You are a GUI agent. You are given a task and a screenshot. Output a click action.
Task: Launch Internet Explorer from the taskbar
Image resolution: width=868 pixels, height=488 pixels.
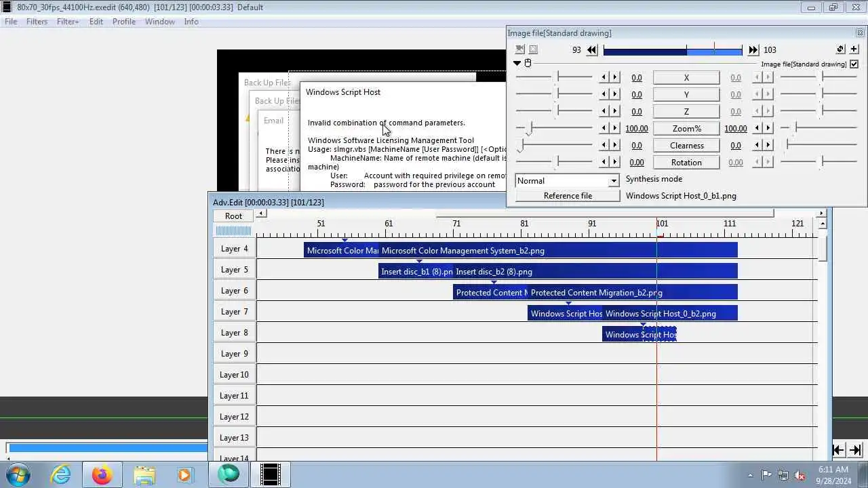(61, 474)
